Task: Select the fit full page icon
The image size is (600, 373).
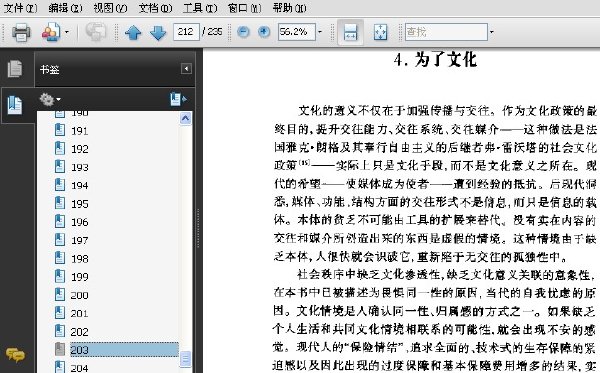Action: point(380,32)
